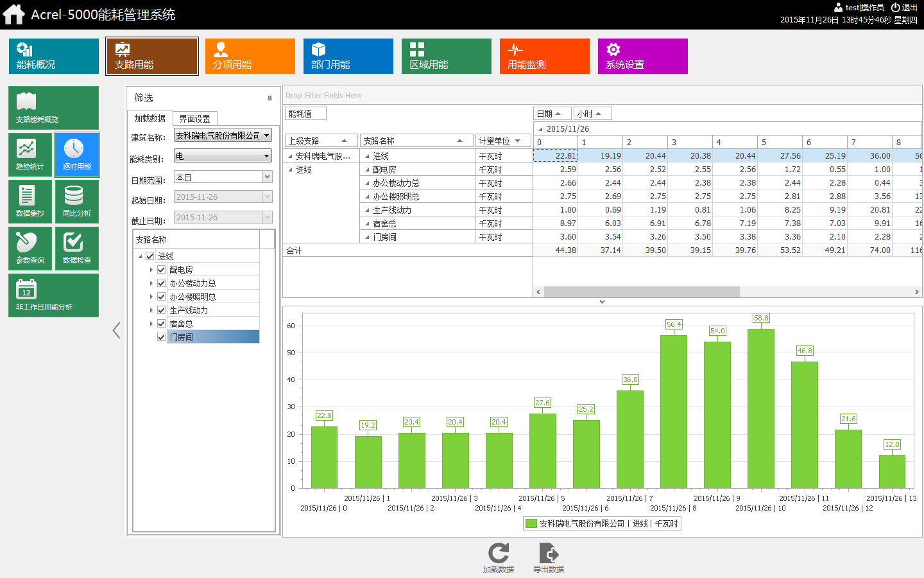Toggle the 办公楼动力总 checkbox
Viewport: 924px width, 578px height.
coord(162,283)
